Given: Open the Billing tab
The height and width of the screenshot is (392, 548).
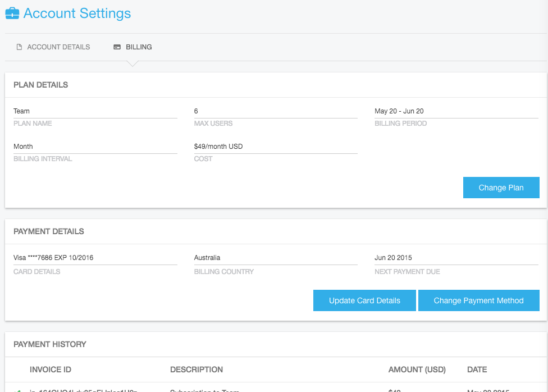Looking at the screenshot, I should [x=133, y=47].
